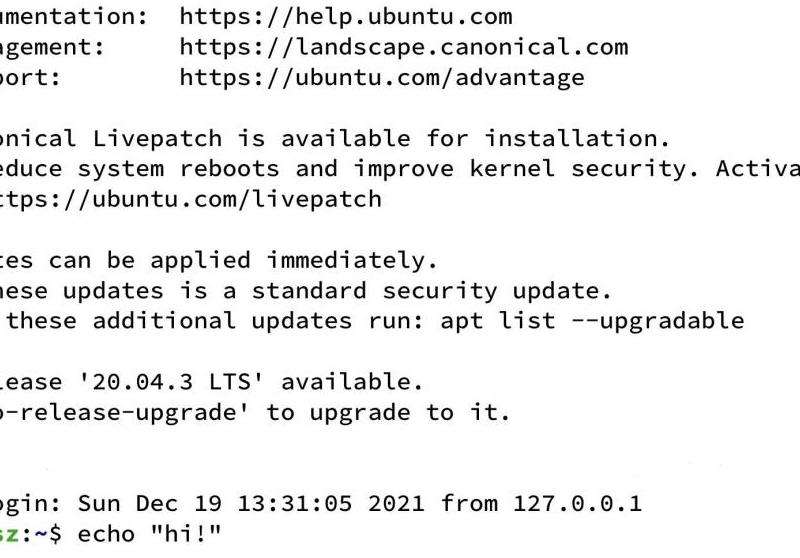
Task: Click the 'apt list --upgradable' command text
Action: (x=592, y=321)
